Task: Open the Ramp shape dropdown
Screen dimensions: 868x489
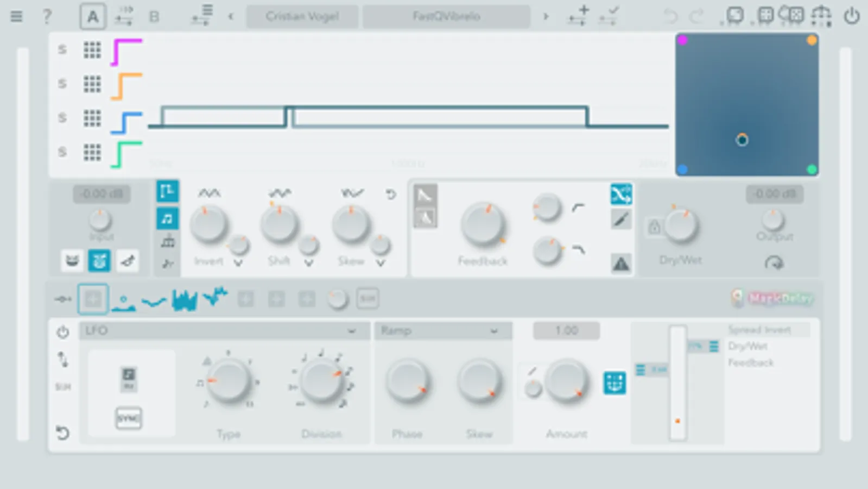Action: tap(443, 331)
